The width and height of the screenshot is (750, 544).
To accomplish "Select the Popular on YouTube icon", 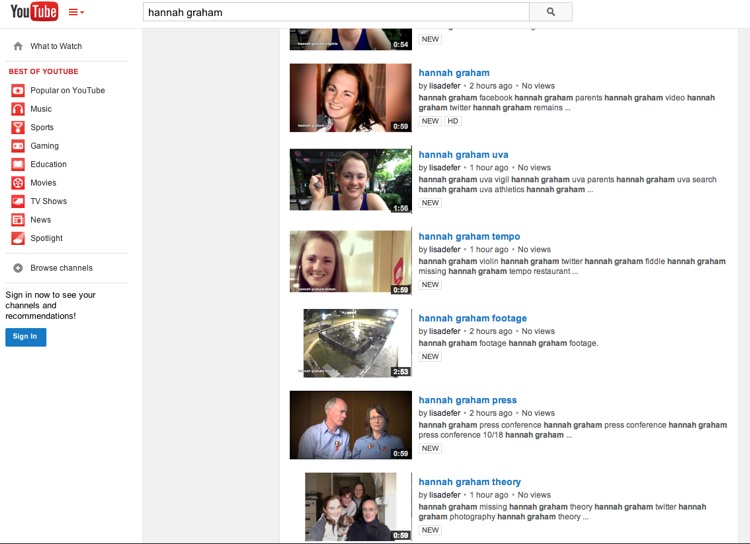I will (18, 91).
